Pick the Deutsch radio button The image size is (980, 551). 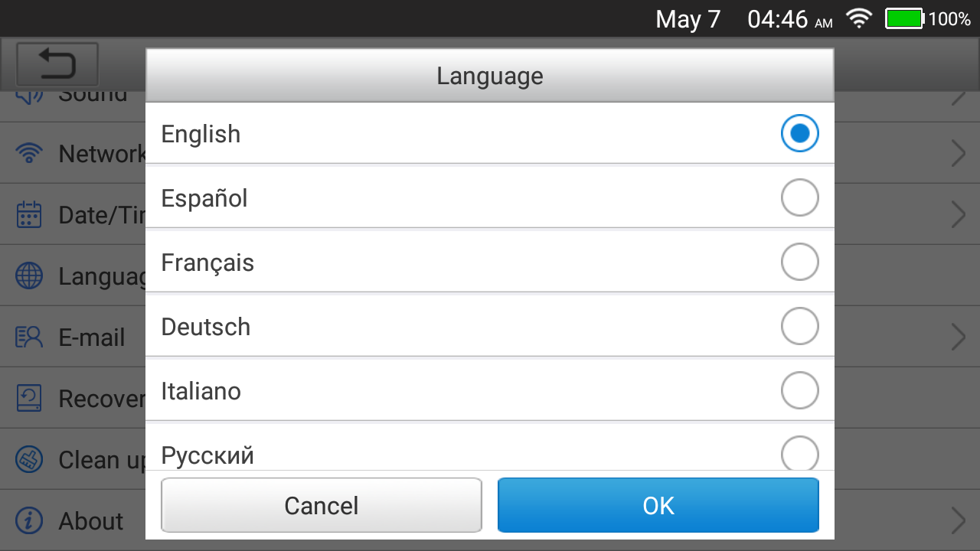(799, 327)
